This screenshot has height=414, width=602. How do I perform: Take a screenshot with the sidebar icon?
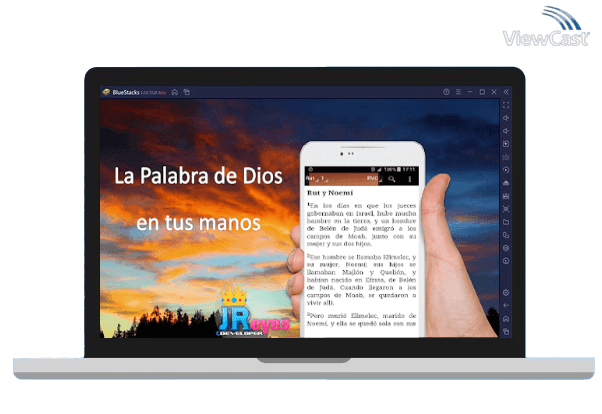pos(506,209)
